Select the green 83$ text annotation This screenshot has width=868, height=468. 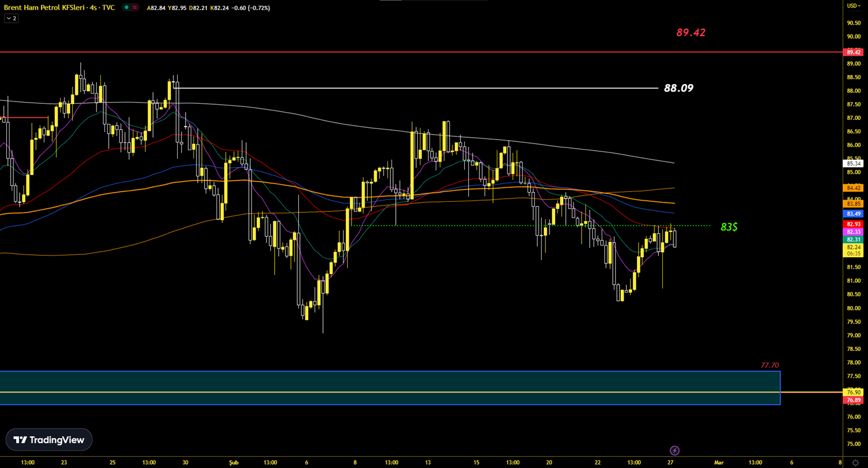coord(729,226)
